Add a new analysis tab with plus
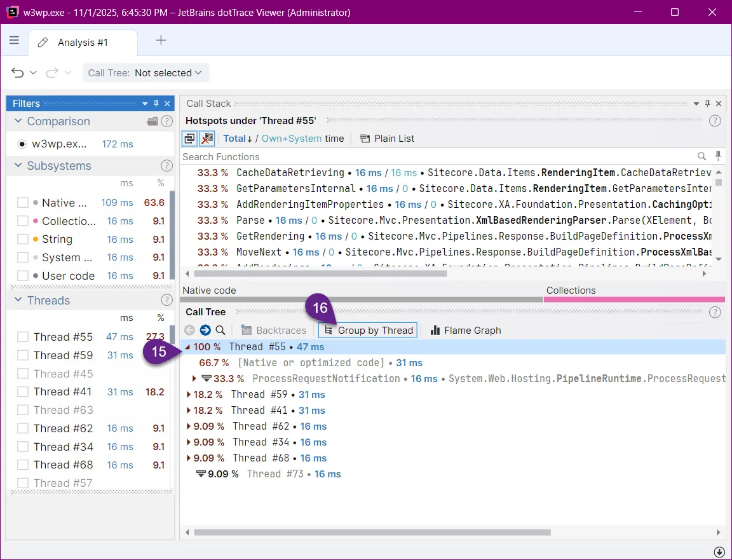732x560 pixels. coord(161,41)
